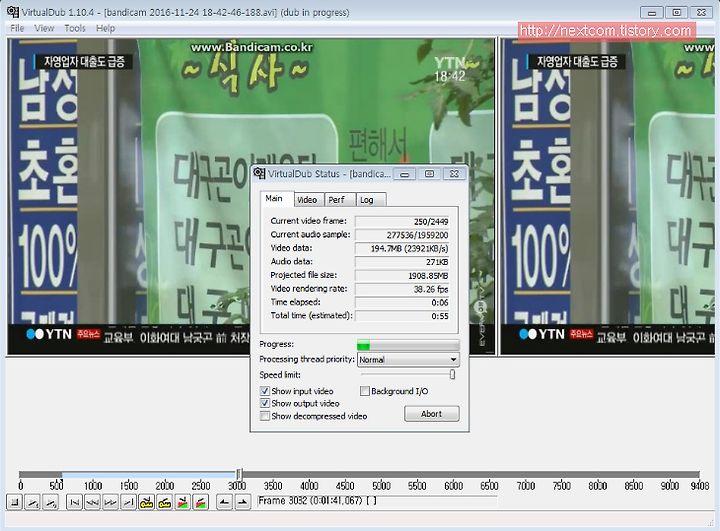Click the timeline position slider thumb
The image size is (720, 531).
point(239,474)
